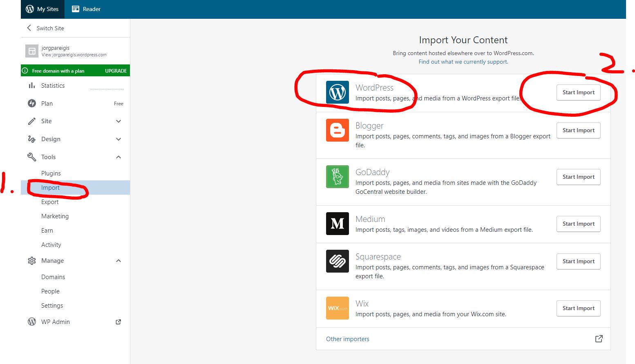
Task: Click the Site pencil icon
Action: 32,121
